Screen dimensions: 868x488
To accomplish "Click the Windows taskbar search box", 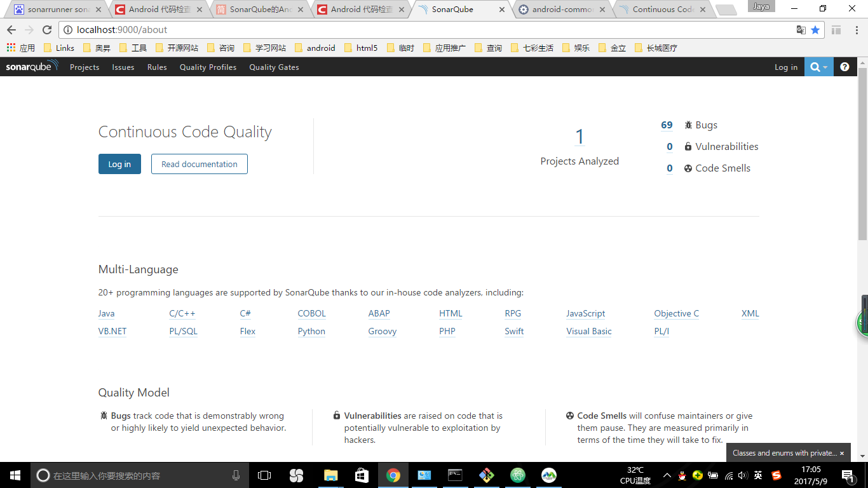I will tap(140, 475).
